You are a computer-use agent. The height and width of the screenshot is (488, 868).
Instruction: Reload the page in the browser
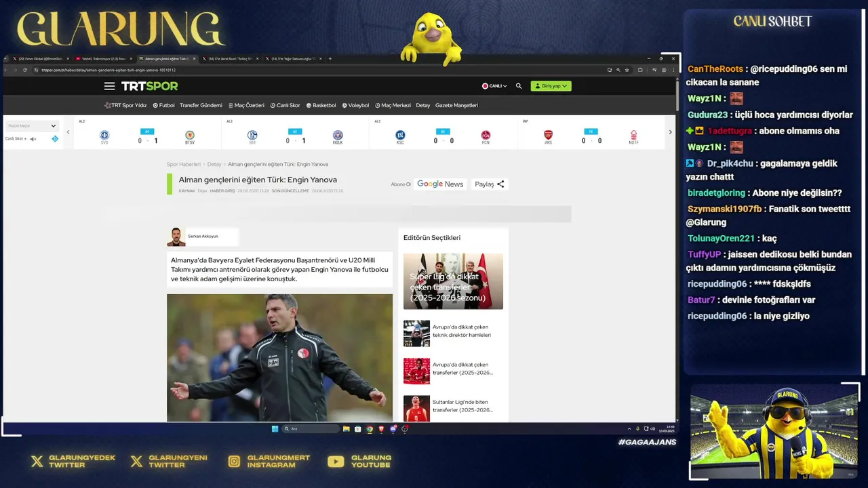pyautogui.click(x=26, y=70)
